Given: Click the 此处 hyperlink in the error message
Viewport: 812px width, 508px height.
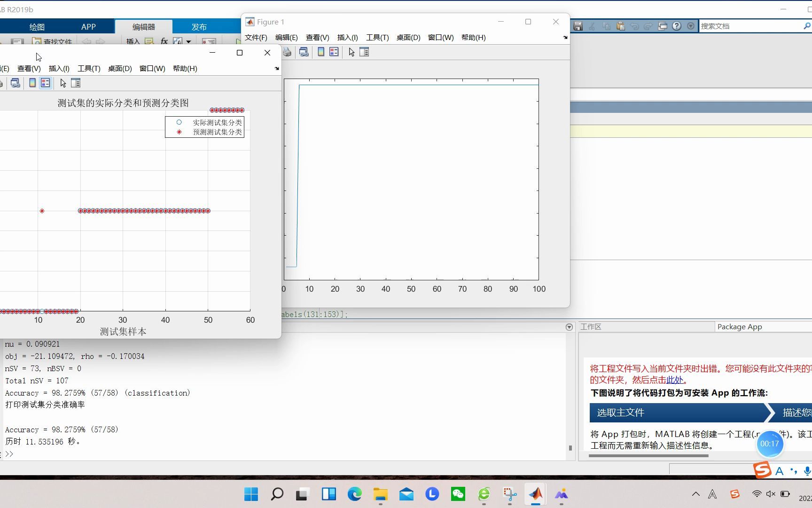Looking at the screenshot, I should [675, 380].
